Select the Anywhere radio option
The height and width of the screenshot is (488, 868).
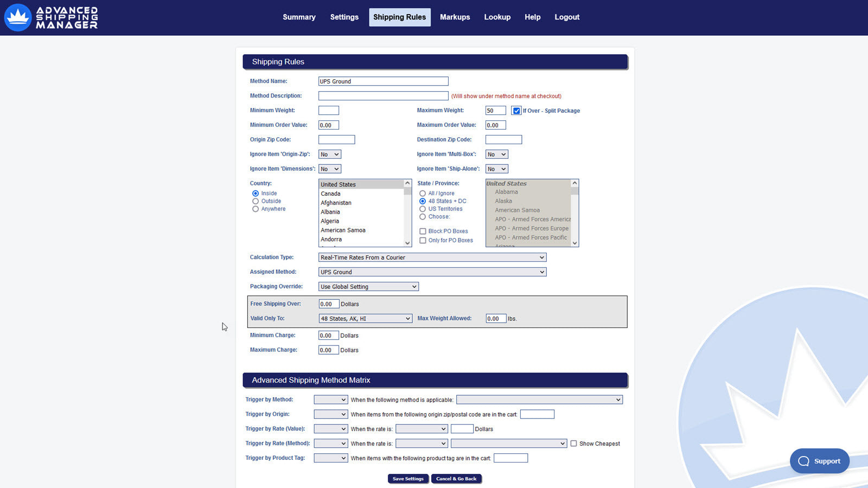click(255, 209)
